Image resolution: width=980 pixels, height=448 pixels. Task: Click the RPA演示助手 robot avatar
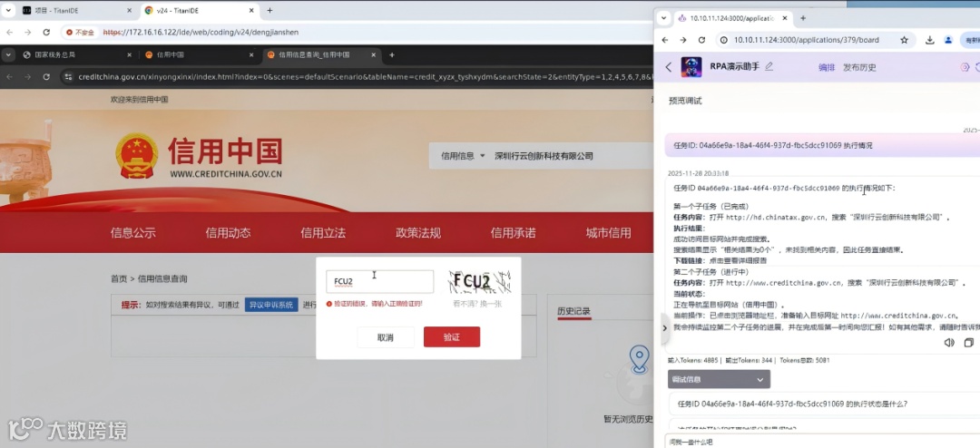pos(691,67)
